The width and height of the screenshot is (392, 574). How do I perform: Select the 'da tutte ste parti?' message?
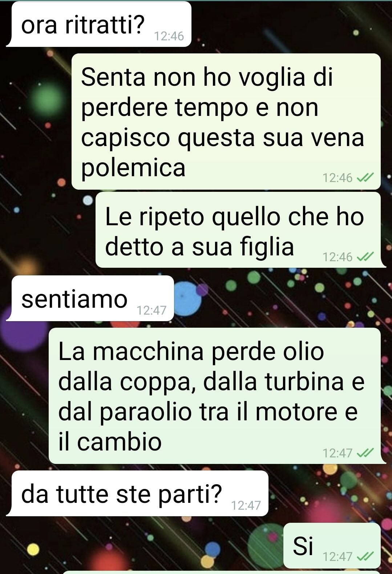[138, 493]
